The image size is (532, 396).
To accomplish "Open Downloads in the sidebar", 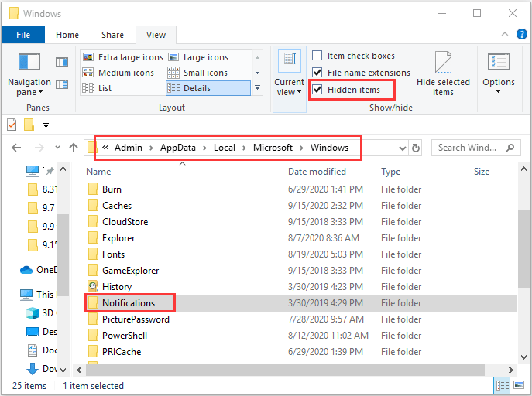I will tap(41, 369).
